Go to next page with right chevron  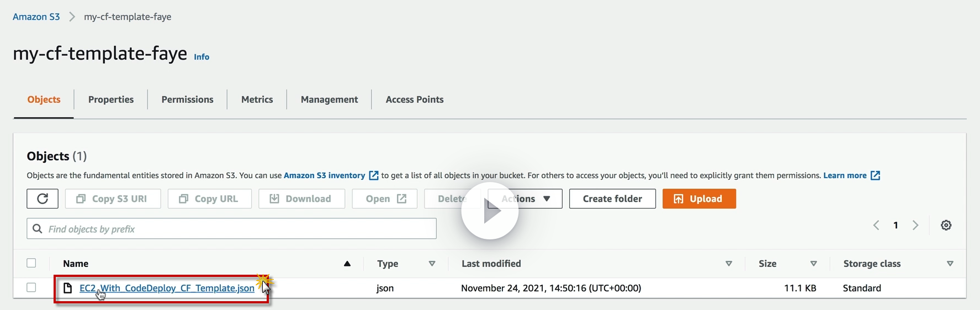pos(915,225)
